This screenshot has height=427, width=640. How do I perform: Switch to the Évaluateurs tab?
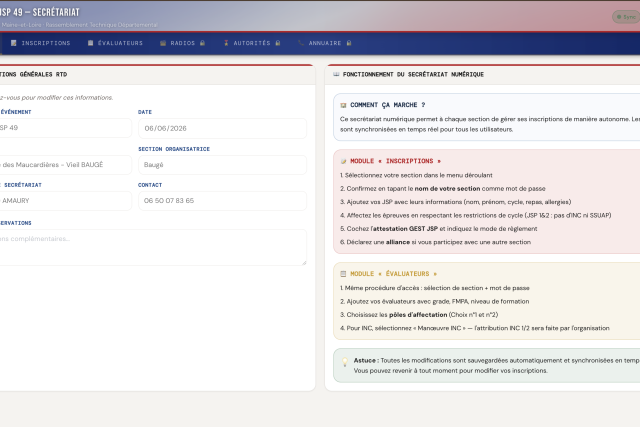click(x=116, y=43)
